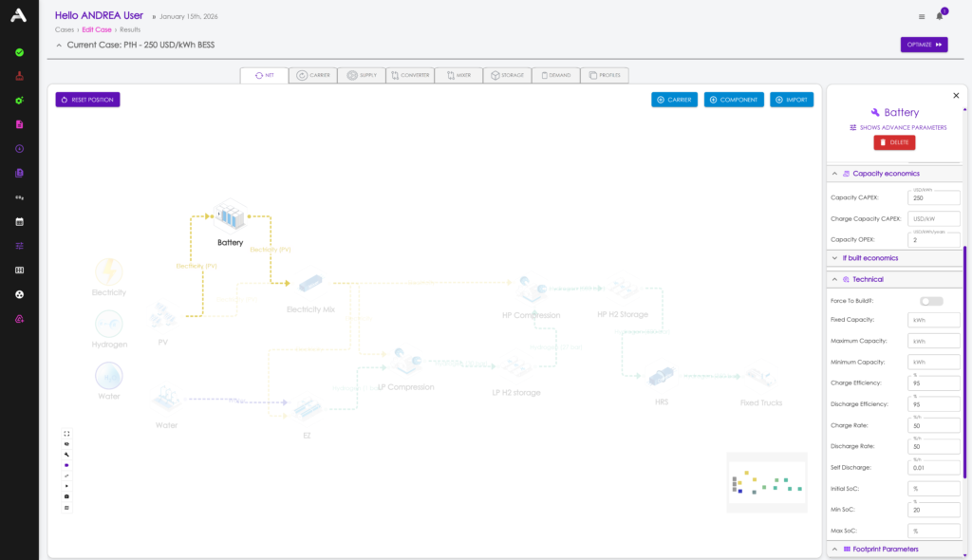
Task: Toggle the eye visibility icon on canvas toolbar
Action: coord(66,444)
